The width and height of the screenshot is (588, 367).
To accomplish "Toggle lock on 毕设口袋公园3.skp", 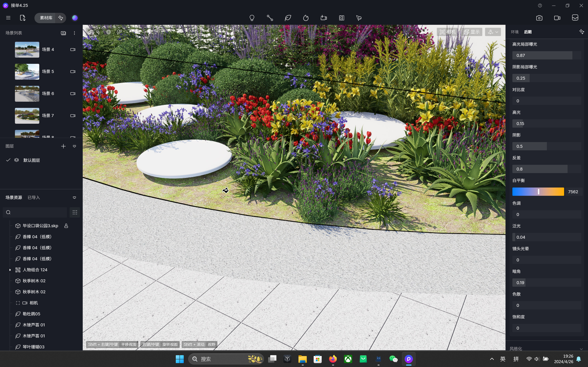I will [x=66, y=226].
